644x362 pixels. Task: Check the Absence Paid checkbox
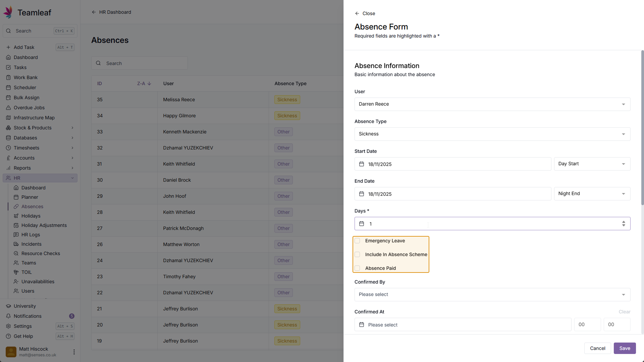(357, 268)
